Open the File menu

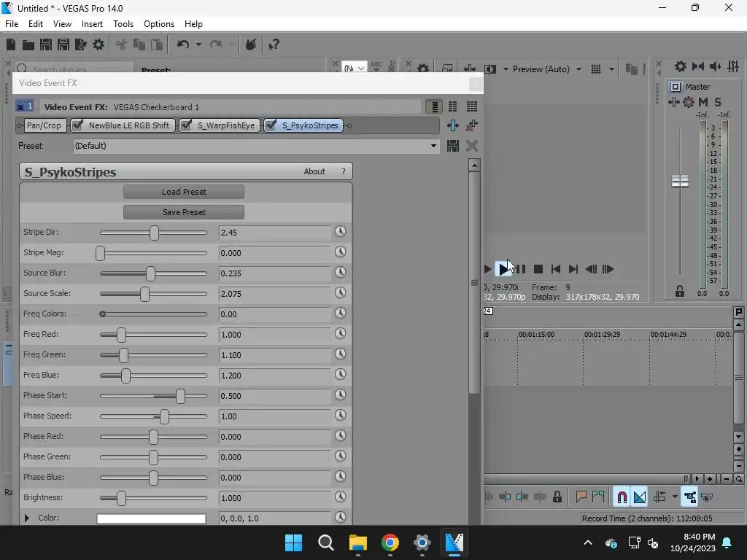12,24
